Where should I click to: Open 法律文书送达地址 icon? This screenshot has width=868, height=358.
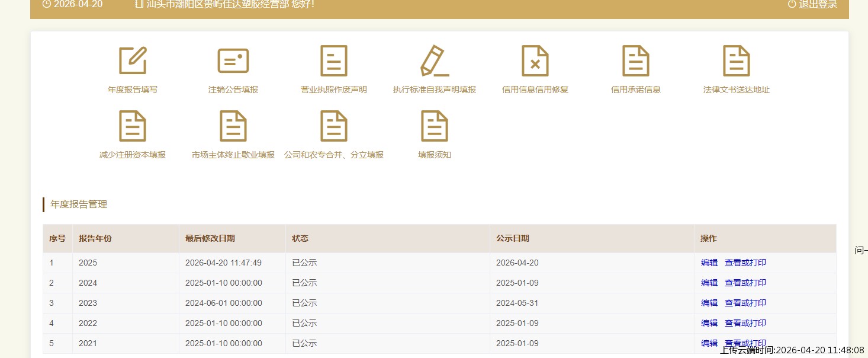[737, 61]
